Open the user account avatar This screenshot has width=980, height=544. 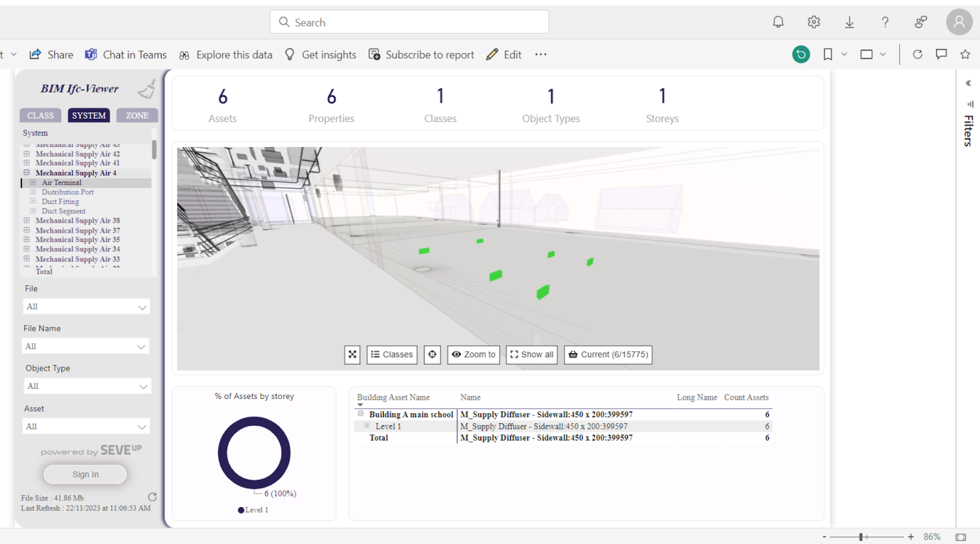[959, 22]
